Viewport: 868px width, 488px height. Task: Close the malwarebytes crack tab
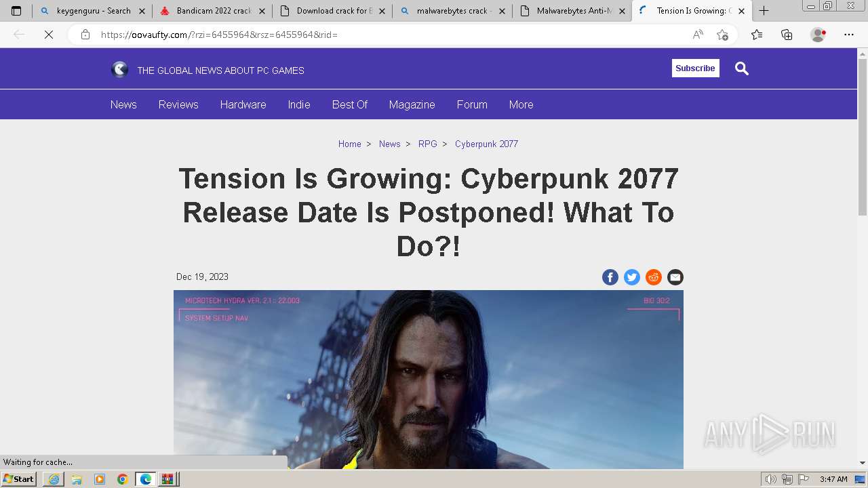click(502, 11)
